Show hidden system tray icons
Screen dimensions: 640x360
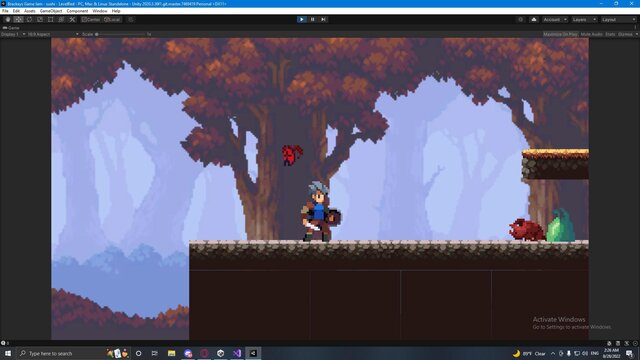pos(553,353)
